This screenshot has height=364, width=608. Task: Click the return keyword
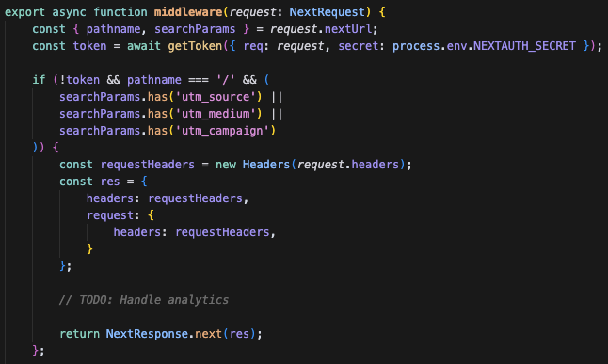pyautogui.click(x=79, y=334)
